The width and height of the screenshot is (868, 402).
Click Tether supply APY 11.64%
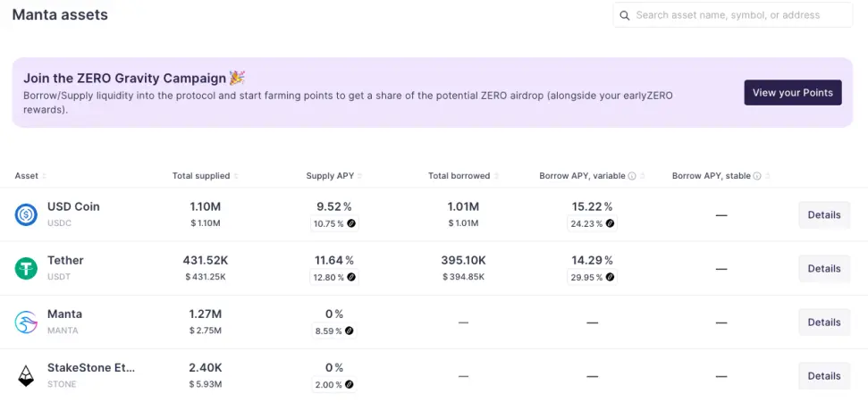pyautogui.click(x=334, y=260)
